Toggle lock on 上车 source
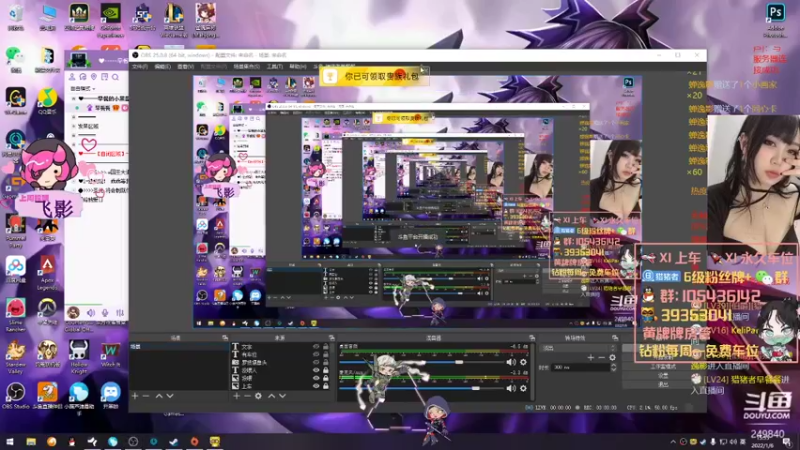 pos(326,386)
